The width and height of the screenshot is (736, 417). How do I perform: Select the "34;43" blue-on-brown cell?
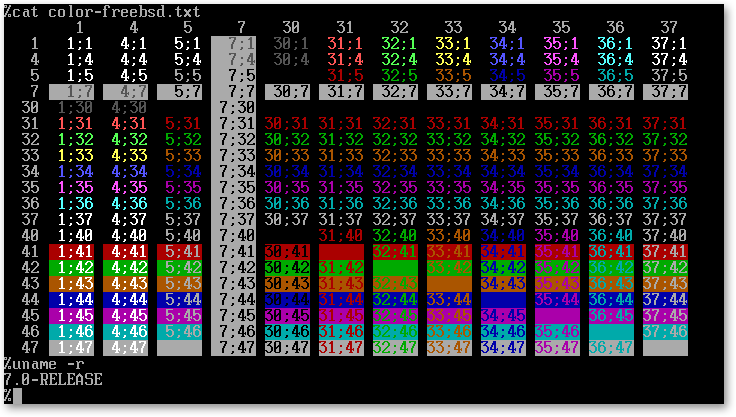pos(503,284)
